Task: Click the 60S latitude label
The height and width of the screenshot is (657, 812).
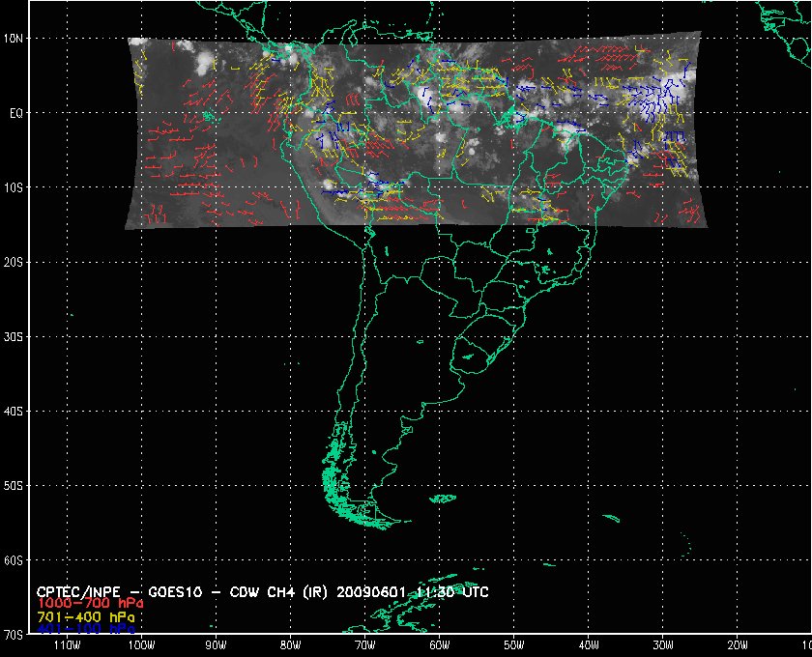Action: tap(14, 559)
